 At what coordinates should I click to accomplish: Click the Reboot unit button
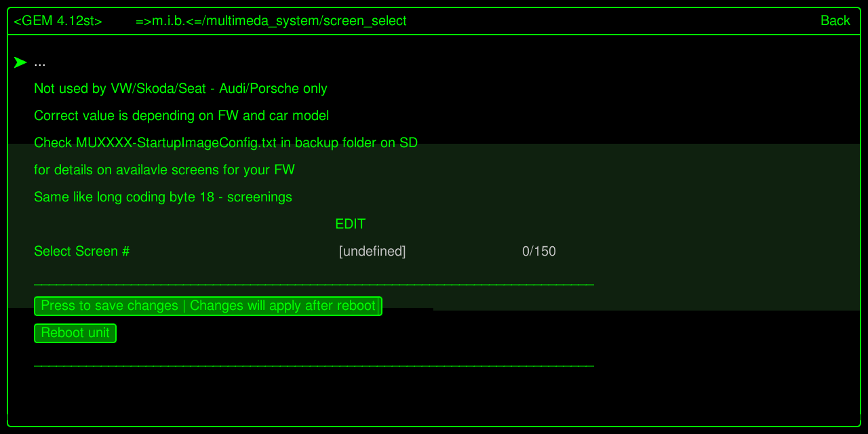point(75,333)
